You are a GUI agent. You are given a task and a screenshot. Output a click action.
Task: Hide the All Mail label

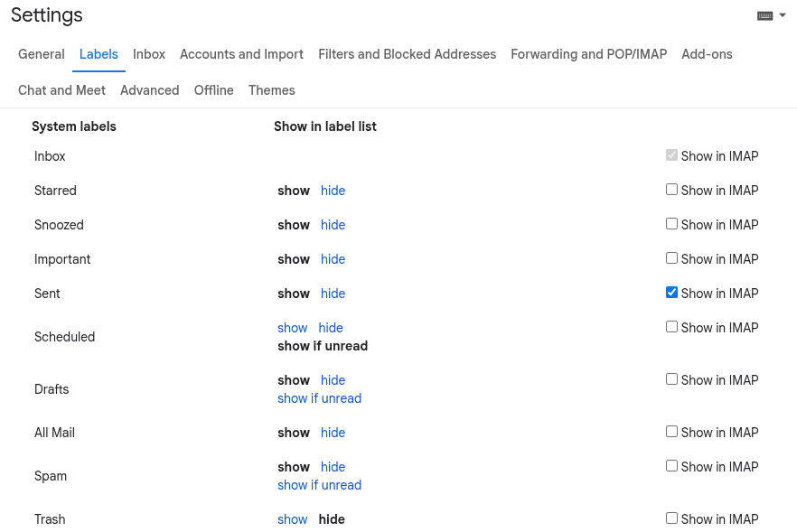point(333,433)
